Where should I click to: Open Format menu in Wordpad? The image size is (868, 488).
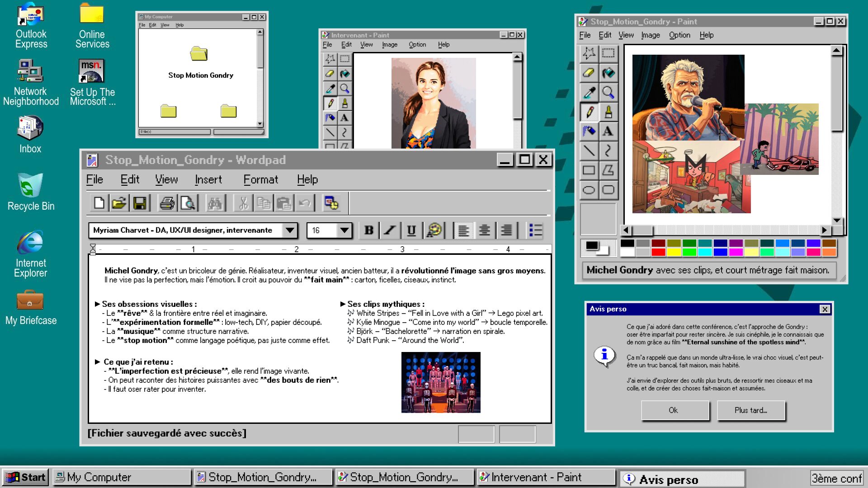pos(261,180)
